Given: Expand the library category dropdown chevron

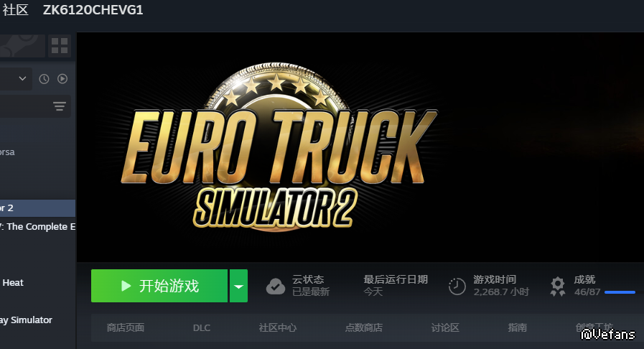Looking at the screenshot, I should [x=22, y=78].
